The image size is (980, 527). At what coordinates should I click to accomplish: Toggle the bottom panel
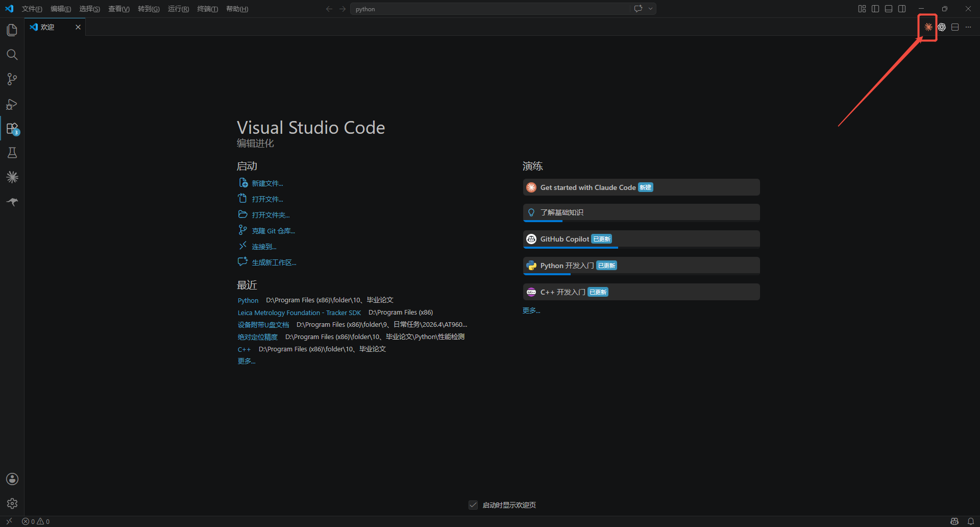pos(889,9)
